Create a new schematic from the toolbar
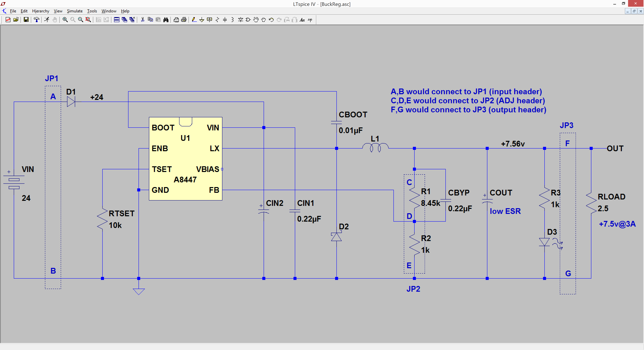 [8, 20]
